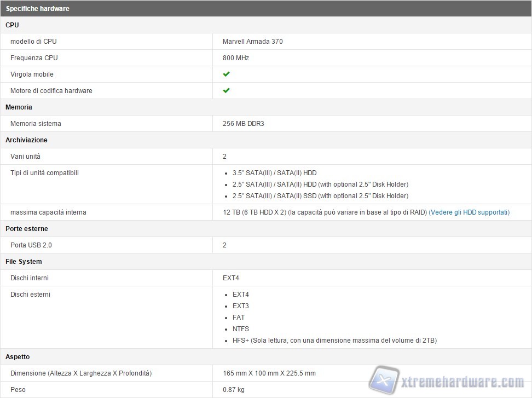
Task: Click the 3.5" SATA HDD list entry
Action: (x=274, y=173)
